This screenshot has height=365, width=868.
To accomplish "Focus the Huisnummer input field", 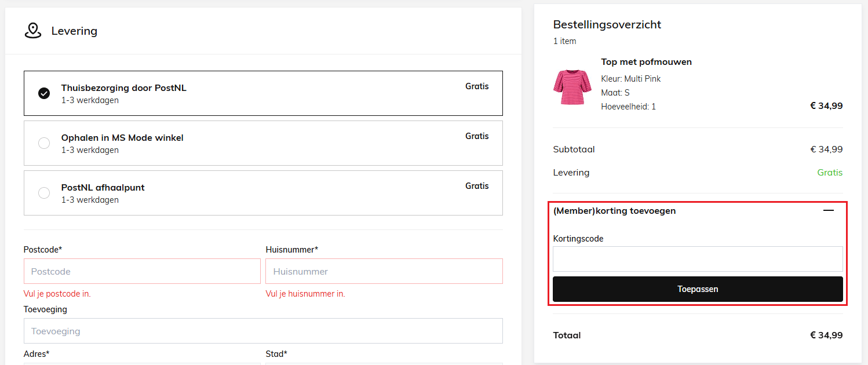I will click(384, 271).
